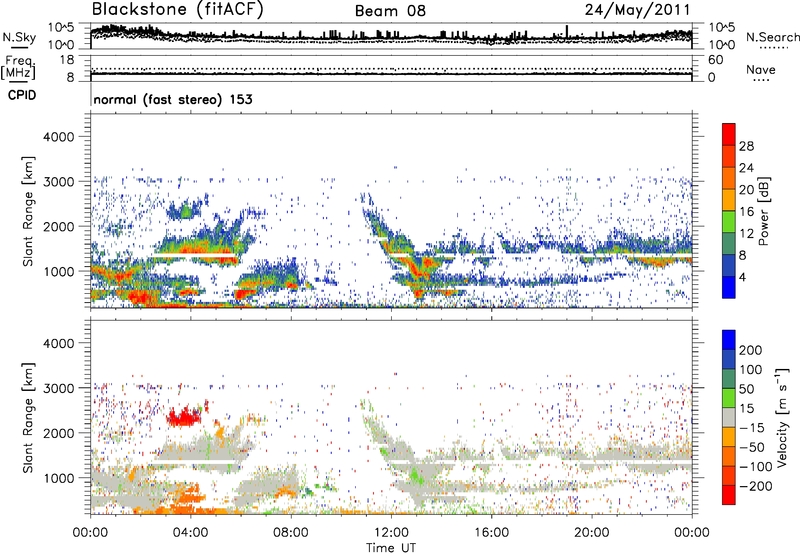Screen dimensions: 800x554
Task: Click the frequency left axis value 18
Action: [67, 60]
